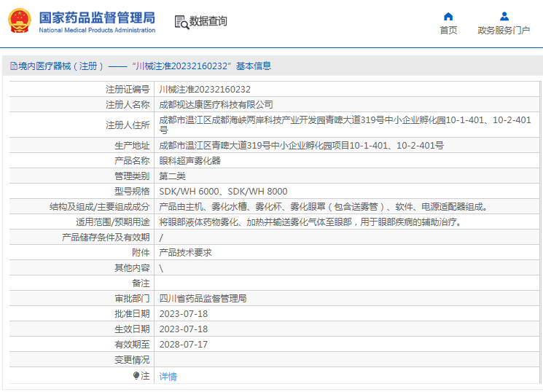Click the 备注 label
543x392 pixels.
pos(141,283)
